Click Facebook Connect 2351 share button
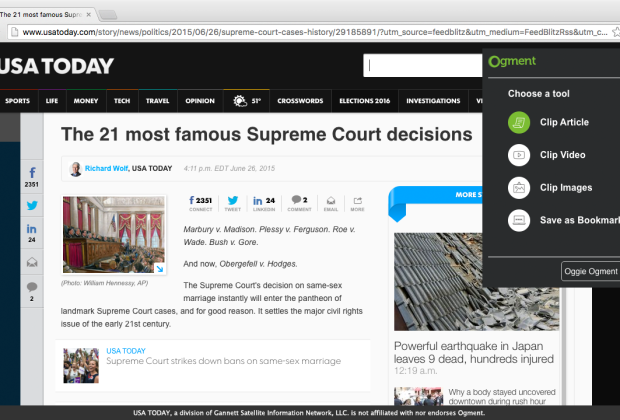The width and height of the screenshot is (620, 420). click(x=200, y=203)
